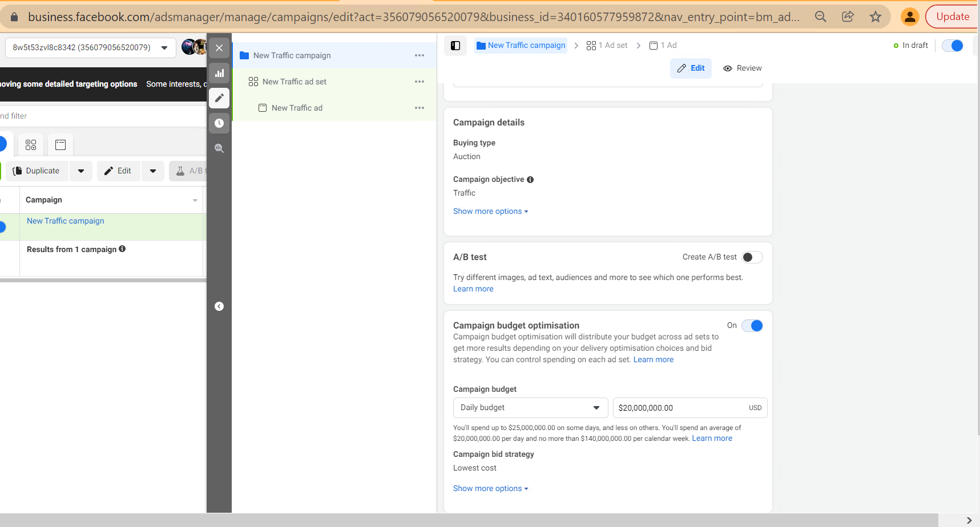Select the pencil edit icon in sidebar

219,98
